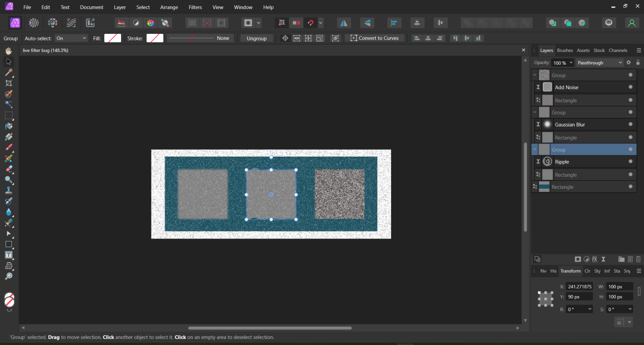This screenshot has width=644, height=345.
Task: Switch to the Brushes tab
Action: coord(565,50)
